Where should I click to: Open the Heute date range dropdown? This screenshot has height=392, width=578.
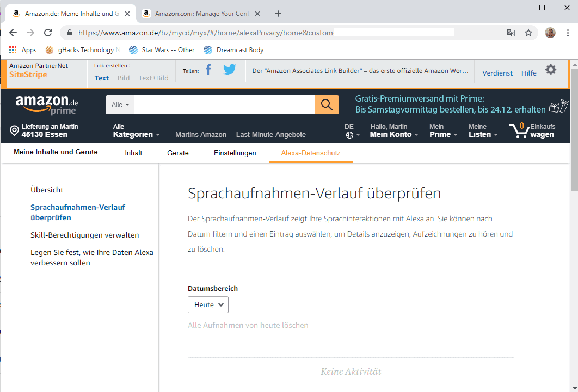208,305
